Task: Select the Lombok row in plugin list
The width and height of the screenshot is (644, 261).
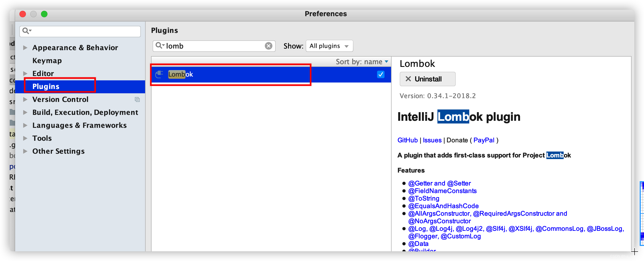Action: [x=271, y=74]
